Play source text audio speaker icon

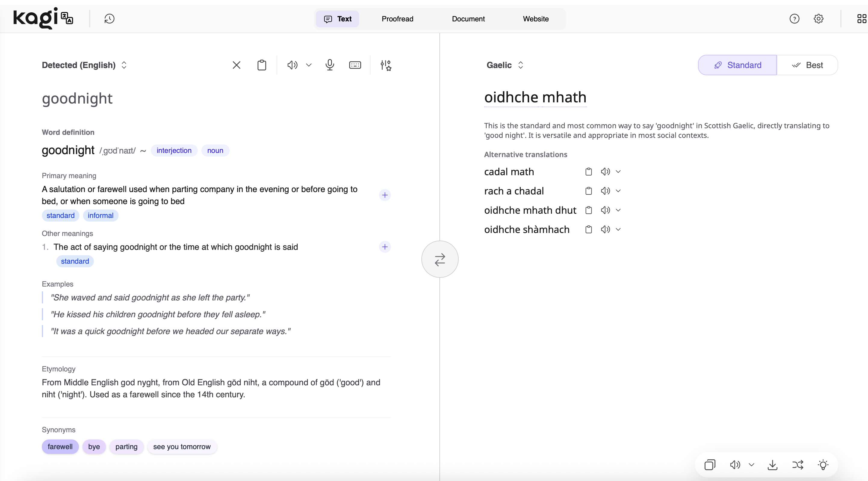click(292, 65)
